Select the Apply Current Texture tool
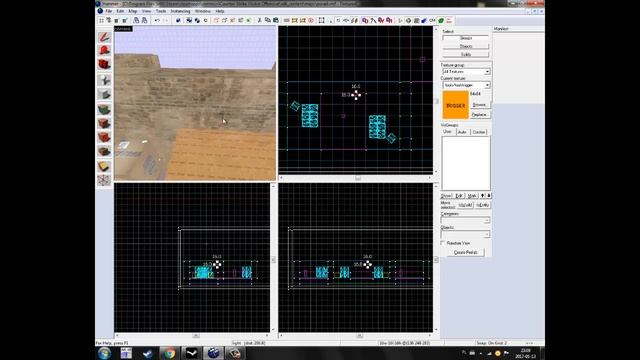 104,123
